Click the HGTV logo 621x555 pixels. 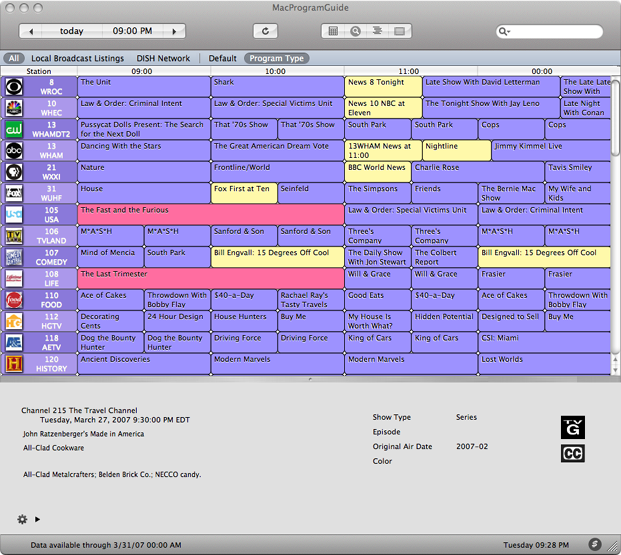[x=14, y=322]
